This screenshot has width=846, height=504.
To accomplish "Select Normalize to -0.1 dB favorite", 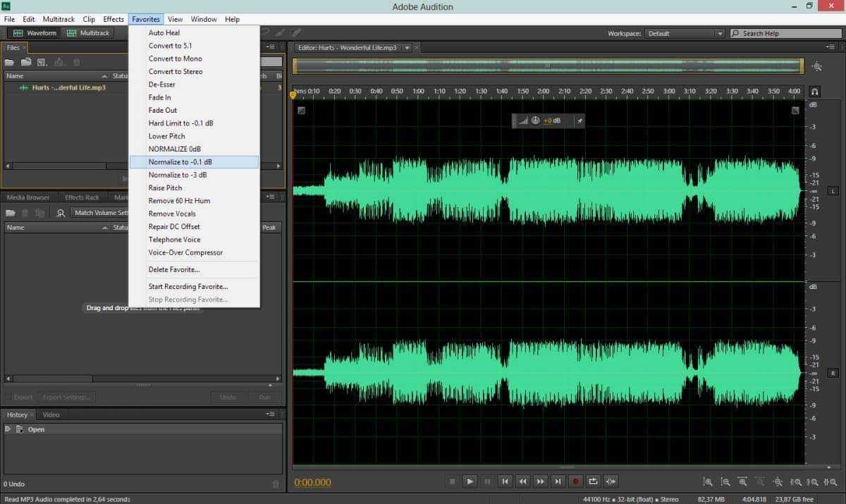I will (194, 162).
